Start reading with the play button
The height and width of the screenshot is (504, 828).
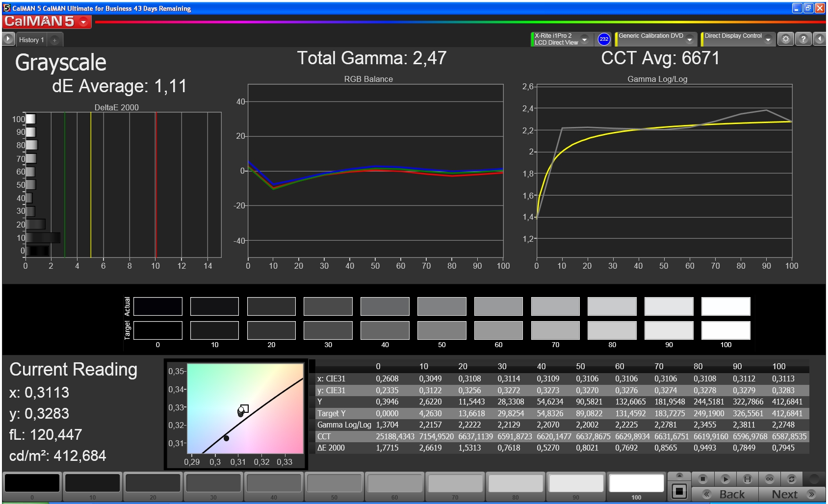coord(725,479)
